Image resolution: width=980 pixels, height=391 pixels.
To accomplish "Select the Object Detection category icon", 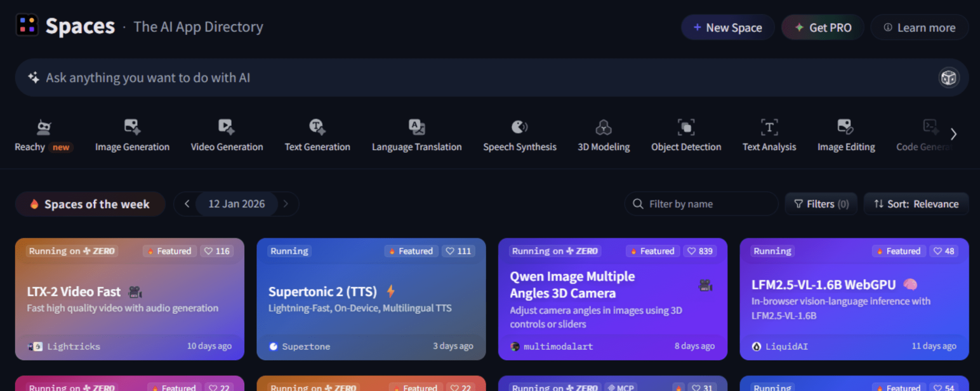I will click(x=686, y=127).
